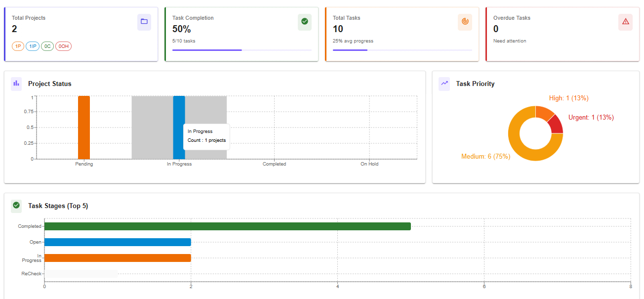This screenshot has width=644, height=299.
Task: Select the 0OH on-hold projects chip
Action: 63,46
